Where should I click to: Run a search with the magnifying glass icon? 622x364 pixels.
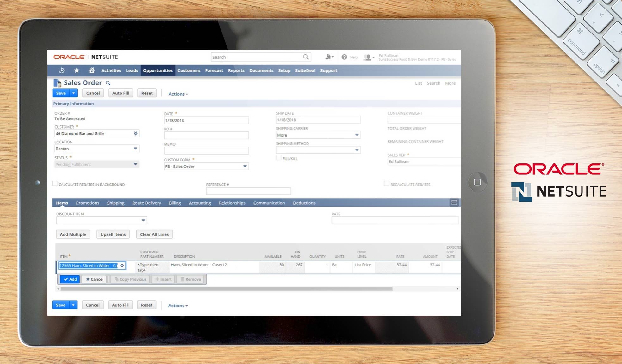[305, 57]
